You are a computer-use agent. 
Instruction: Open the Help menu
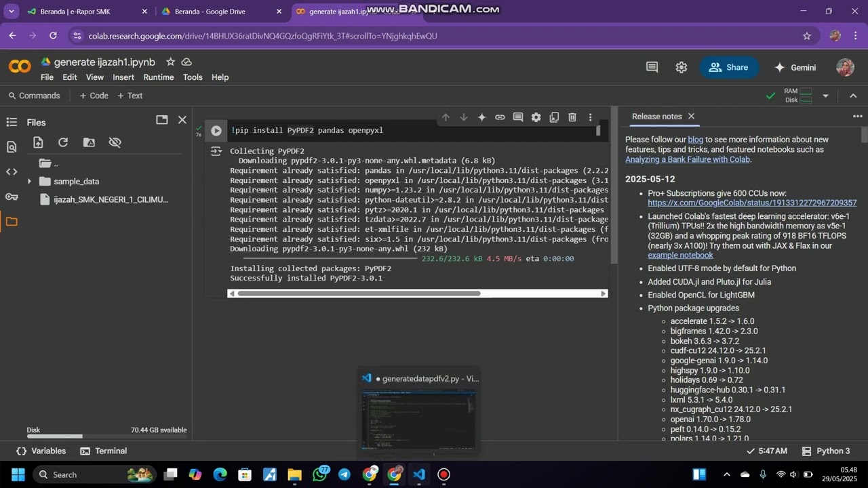click(x=220, y=77)
